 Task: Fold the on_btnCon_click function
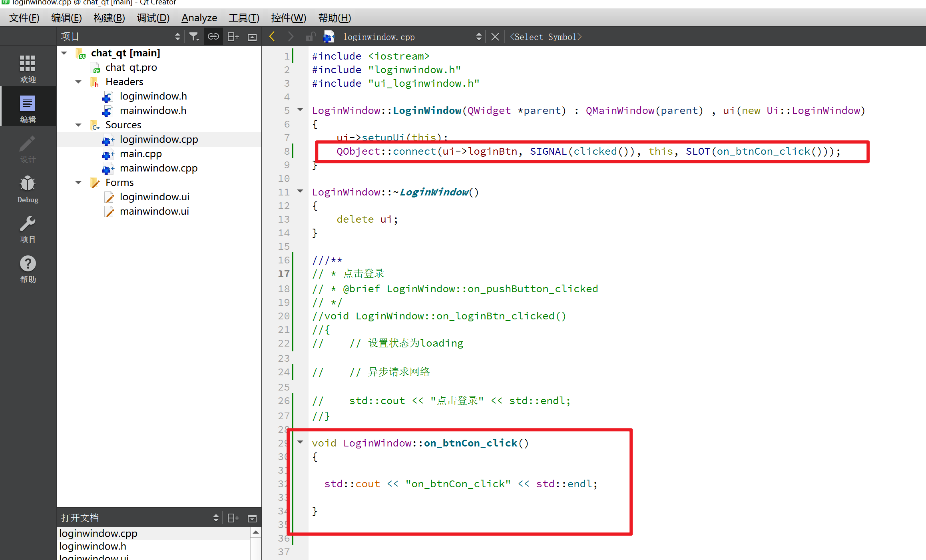point(300,442)
